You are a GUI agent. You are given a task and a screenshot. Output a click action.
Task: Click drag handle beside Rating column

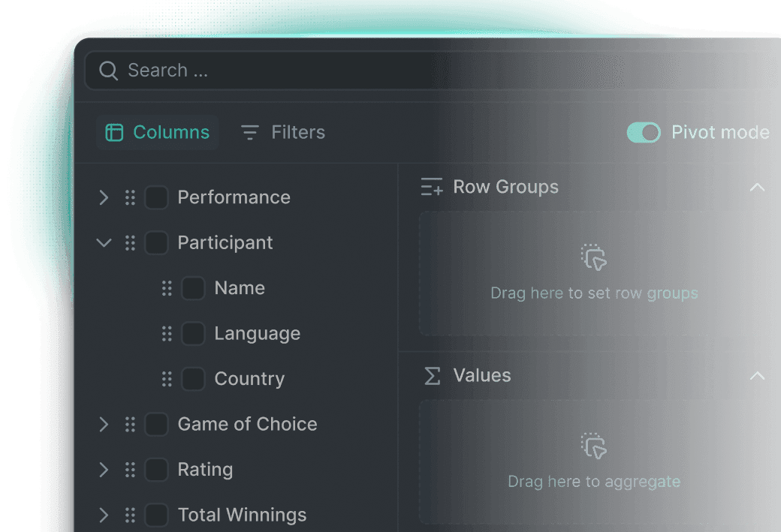(130, 470)
